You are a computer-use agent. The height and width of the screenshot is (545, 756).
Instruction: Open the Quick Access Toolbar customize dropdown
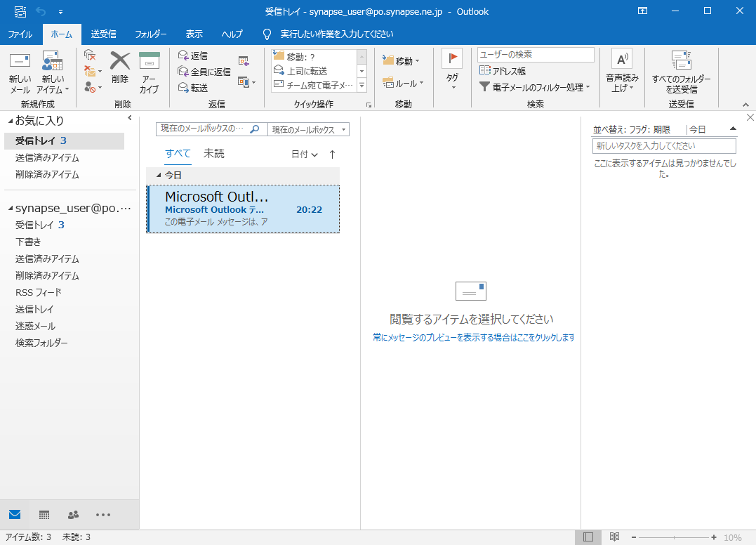pos(60,11)
